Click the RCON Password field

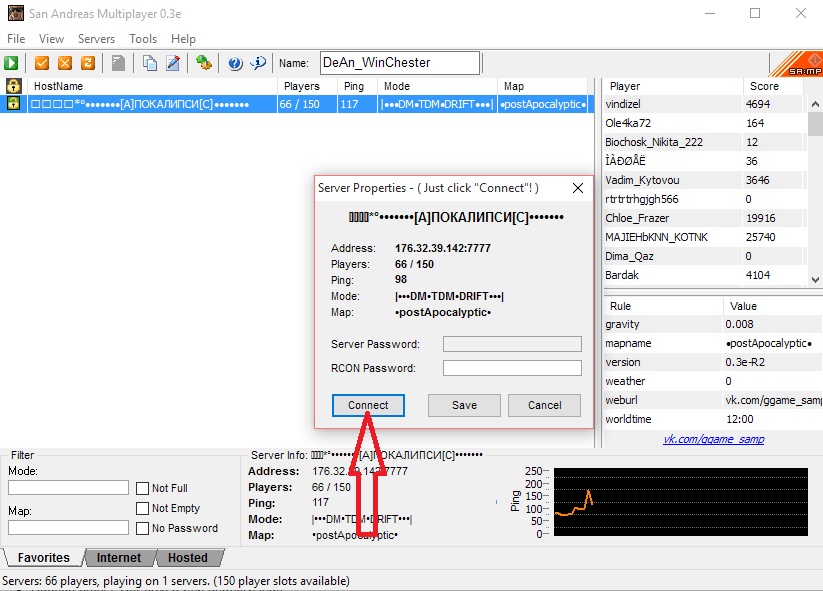(512, 368)
